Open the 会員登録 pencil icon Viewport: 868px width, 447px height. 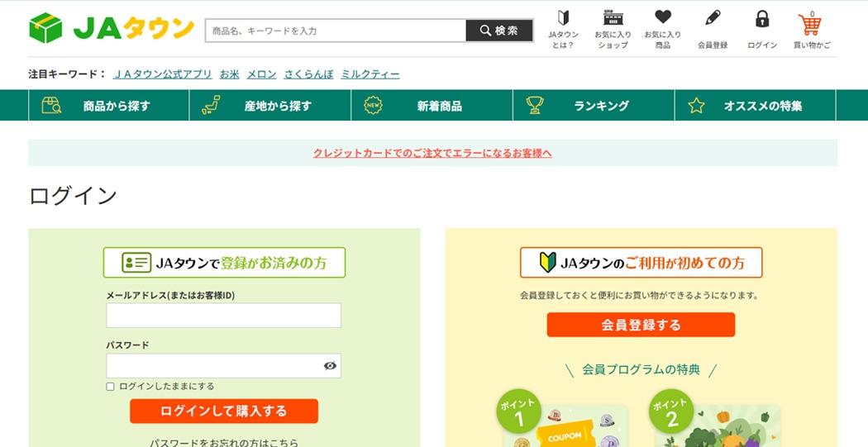pyautogui.click(x=713, y=17)
